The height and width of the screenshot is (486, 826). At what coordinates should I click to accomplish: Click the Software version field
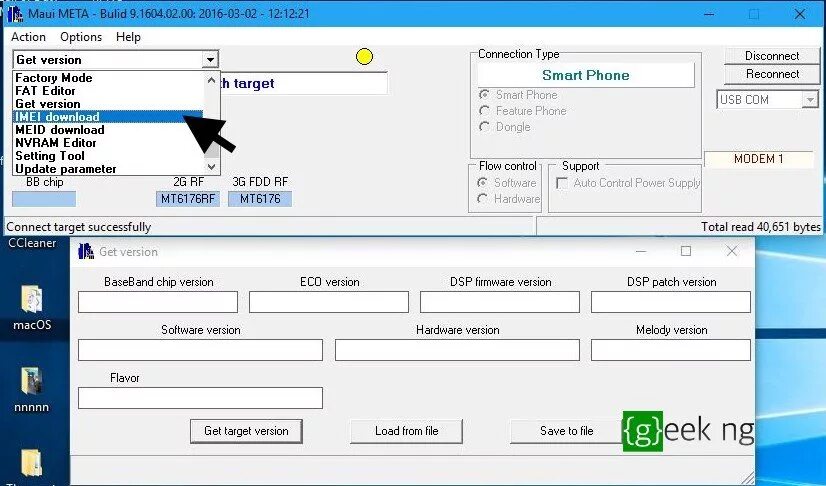(x=200, y=350)
